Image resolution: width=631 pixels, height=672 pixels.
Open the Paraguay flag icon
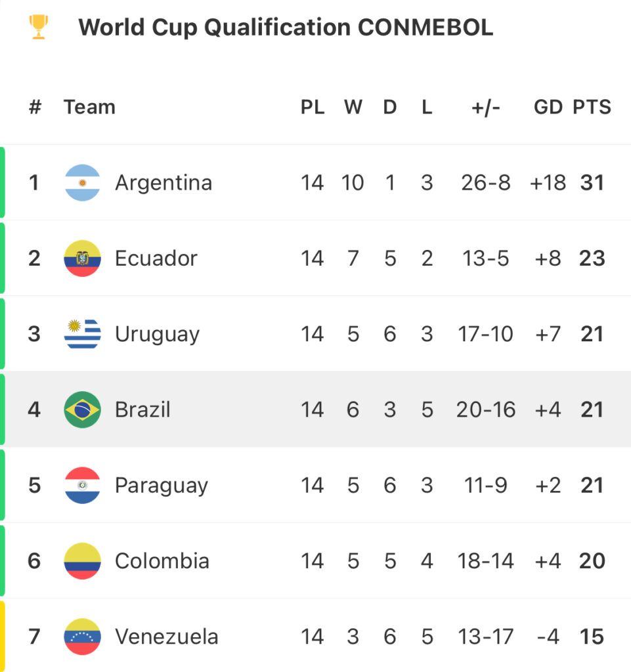(x=82, y=485)
